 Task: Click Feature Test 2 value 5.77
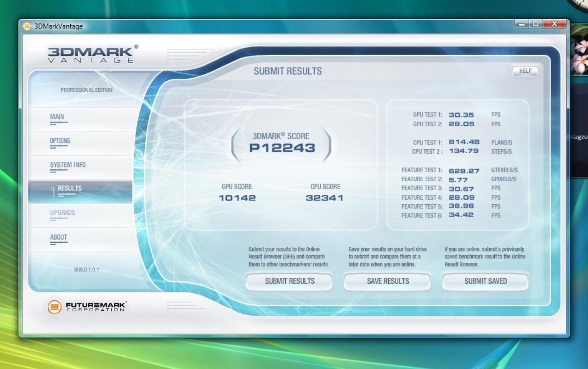click(x=458, y=179)
